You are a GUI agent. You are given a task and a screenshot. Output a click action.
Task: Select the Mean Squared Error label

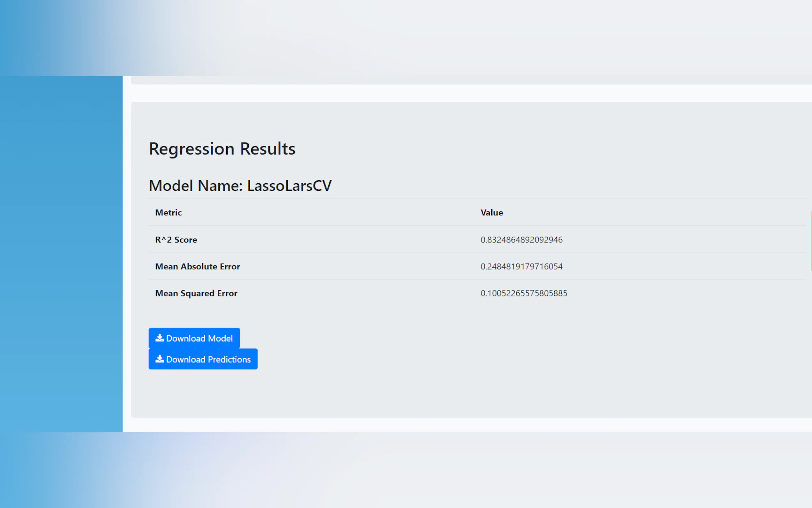pyautogui.click(x=196, y=293)
